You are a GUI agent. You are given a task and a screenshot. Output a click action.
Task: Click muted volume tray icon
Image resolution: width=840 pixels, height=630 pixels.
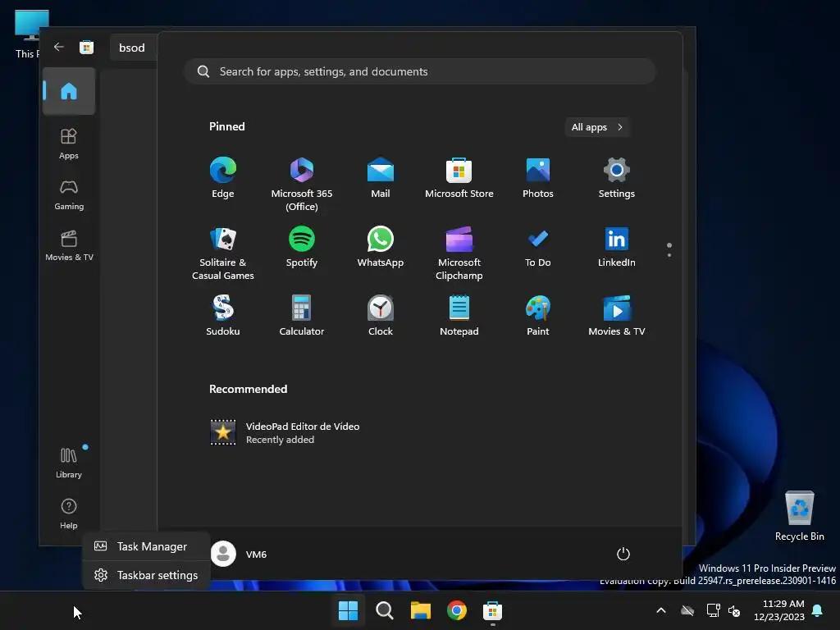point(734,610)
